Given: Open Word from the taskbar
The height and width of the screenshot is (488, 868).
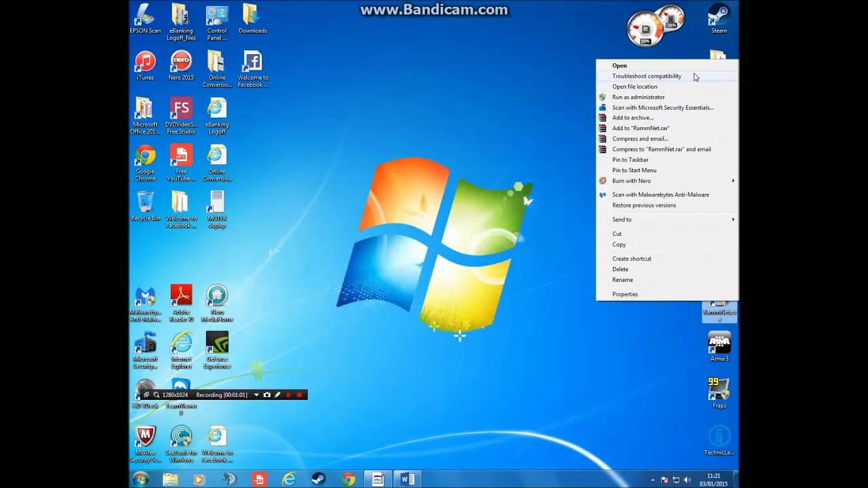Looking at the screenshot, I should tap(408, 480).
